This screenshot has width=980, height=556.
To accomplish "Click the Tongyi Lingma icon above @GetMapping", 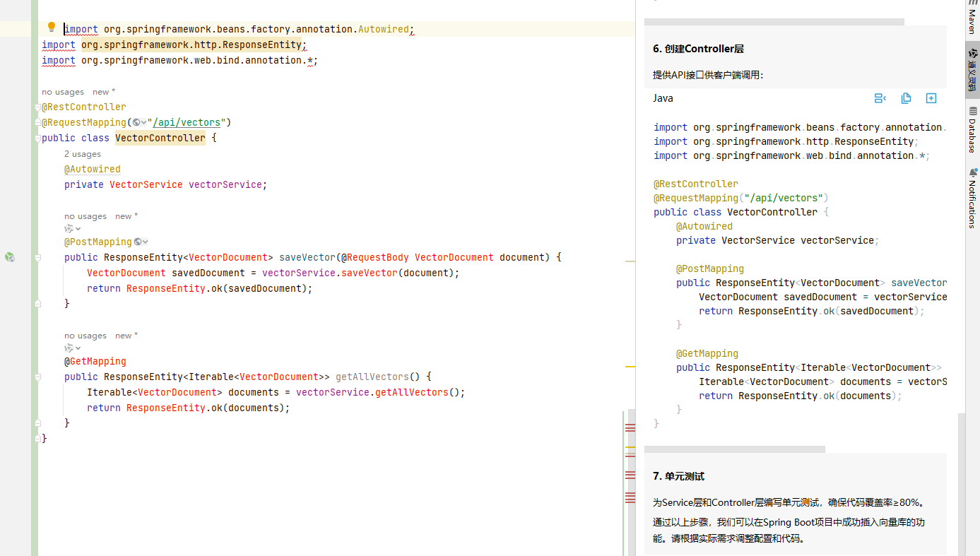I will (69, 348).
